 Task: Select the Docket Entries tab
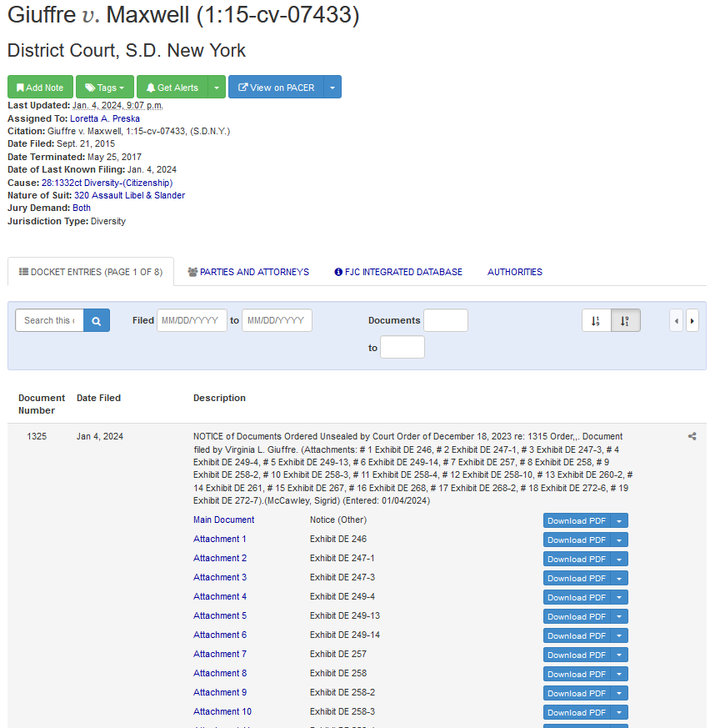click(91, 272)
